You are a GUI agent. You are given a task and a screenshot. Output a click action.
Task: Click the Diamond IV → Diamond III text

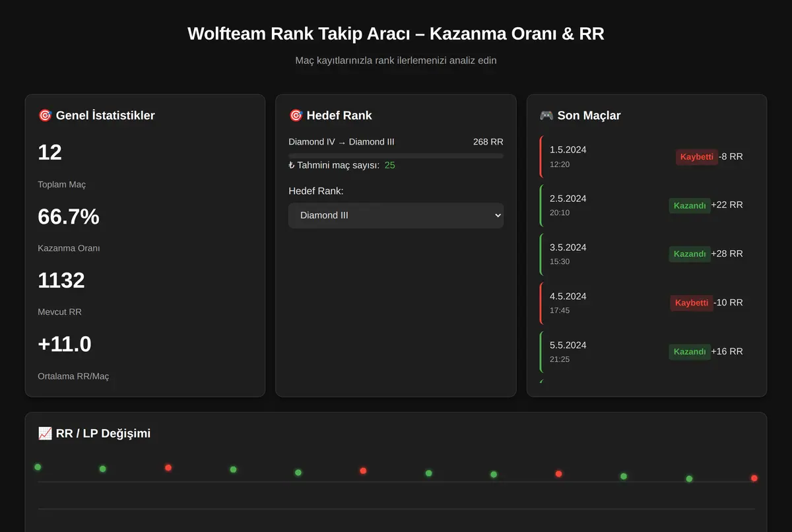point(341,142)
